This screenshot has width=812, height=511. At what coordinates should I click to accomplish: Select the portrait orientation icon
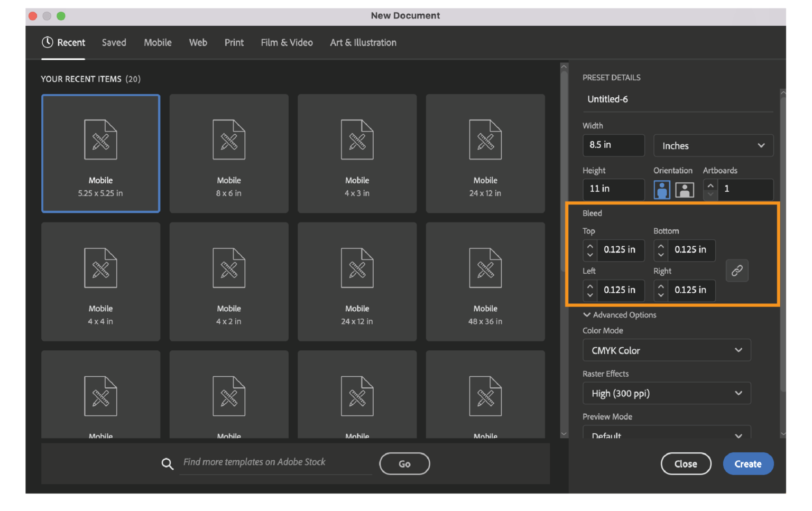pos(661,189)
